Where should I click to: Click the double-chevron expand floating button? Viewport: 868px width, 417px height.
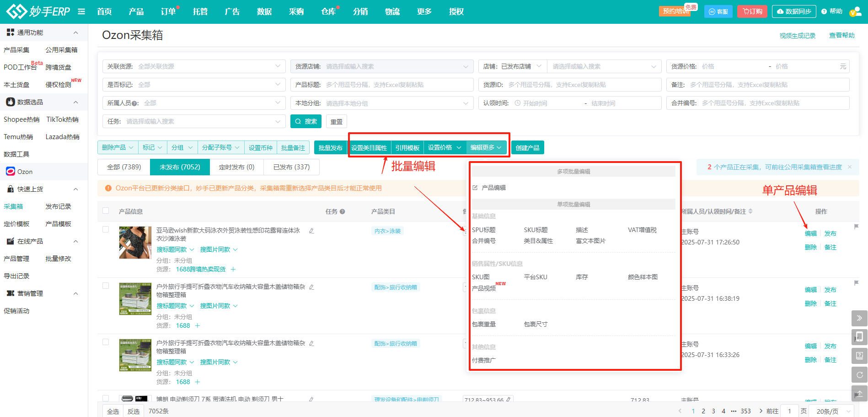coord(859,318)
